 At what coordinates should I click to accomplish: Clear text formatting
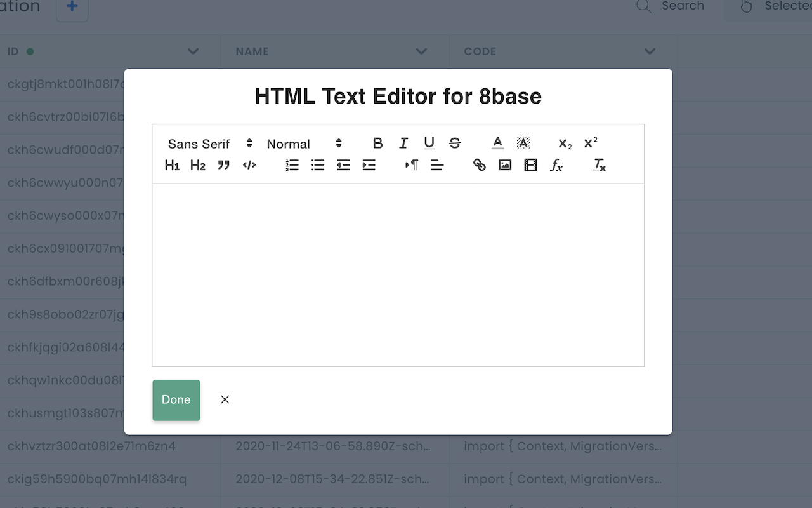coord(599,165)
